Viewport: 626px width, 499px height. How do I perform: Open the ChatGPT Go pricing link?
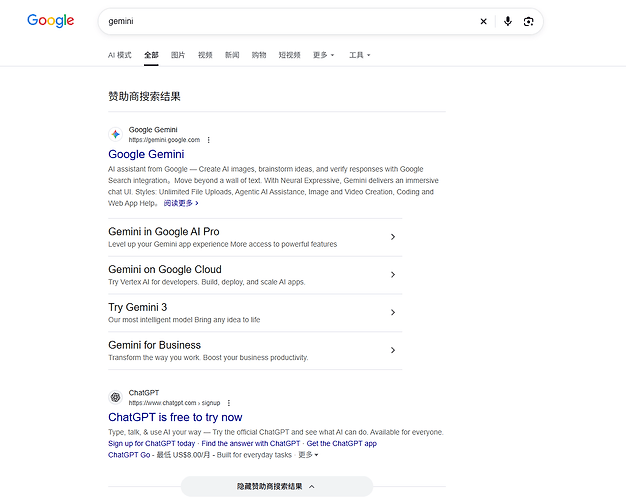[129, 455]
